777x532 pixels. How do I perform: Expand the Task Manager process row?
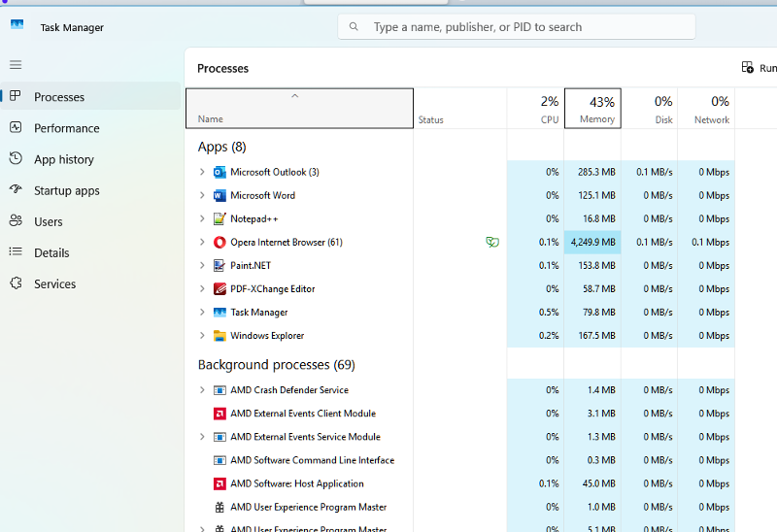click(202, 312)
